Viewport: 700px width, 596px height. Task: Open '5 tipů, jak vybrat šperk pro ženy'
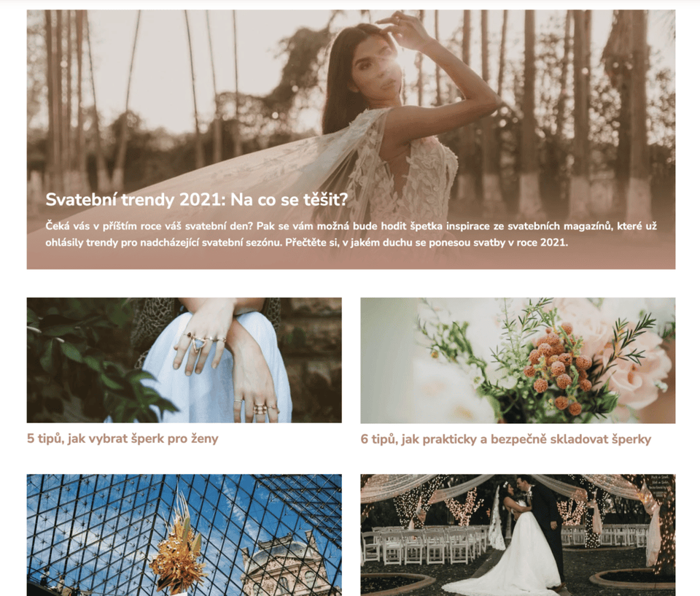122,438
